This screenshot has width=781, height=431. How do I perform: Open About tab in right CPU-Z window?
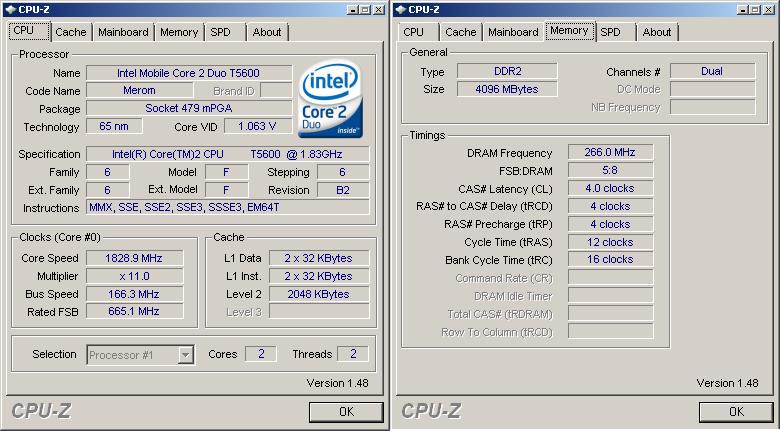point(657,32)
